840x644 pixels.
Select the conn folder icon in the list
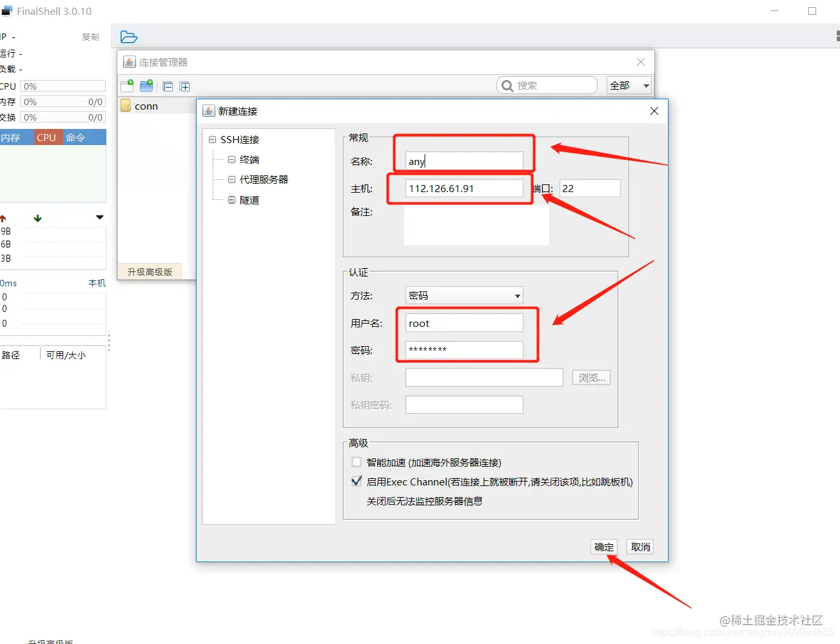[126, 106]
